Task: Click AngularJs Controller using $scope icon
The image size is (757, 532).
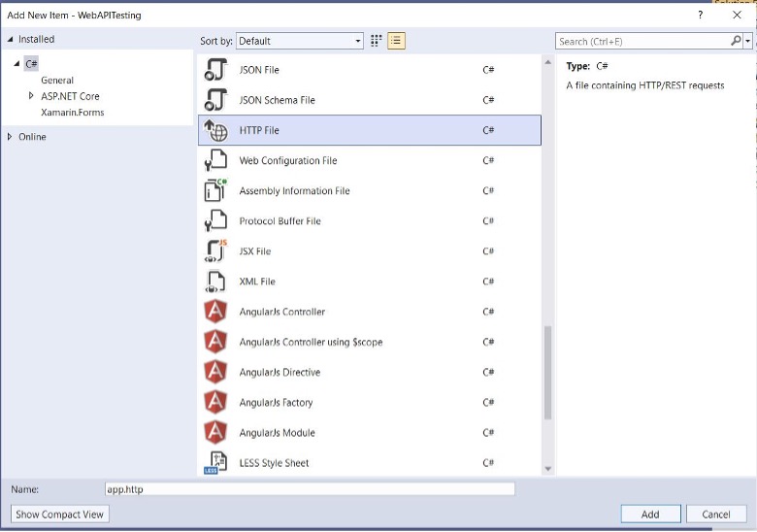Action: tap(215, 342)
